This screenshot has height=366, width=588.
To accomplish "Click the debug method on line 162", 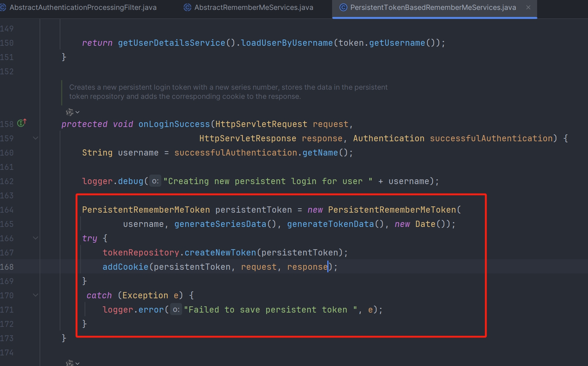I will 131,181.
